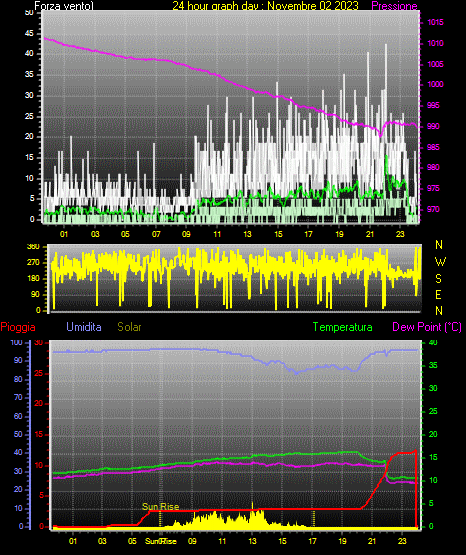The width and height of the screenshot is (466, 555).
Task: Click the 990 pressure axis value
Action: (433, 126)
